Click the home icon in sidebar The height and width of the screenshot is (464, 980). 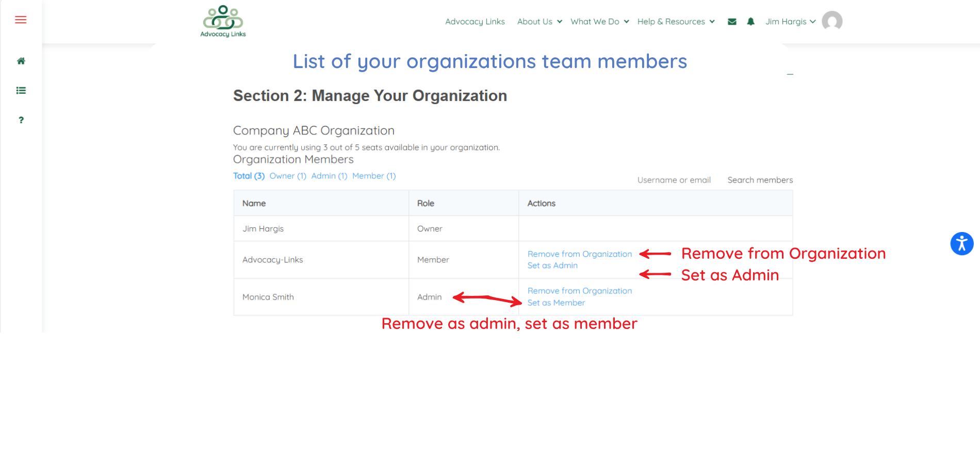[x=21, y=61]
